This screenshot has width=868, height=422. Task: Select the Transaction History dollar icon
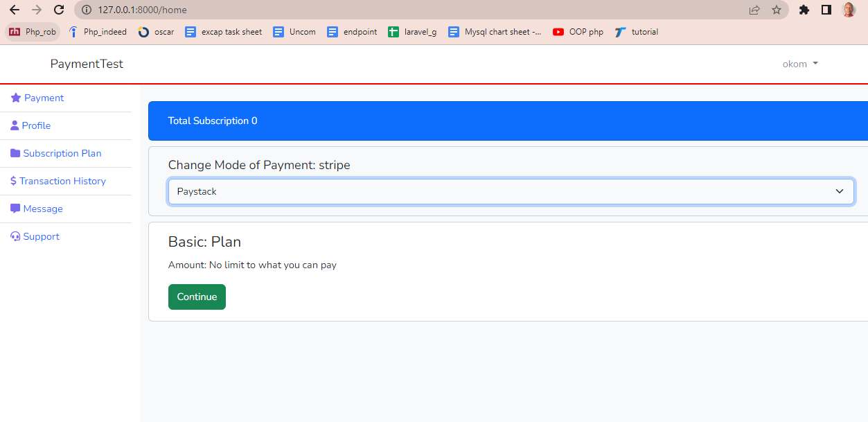[12, 181]
